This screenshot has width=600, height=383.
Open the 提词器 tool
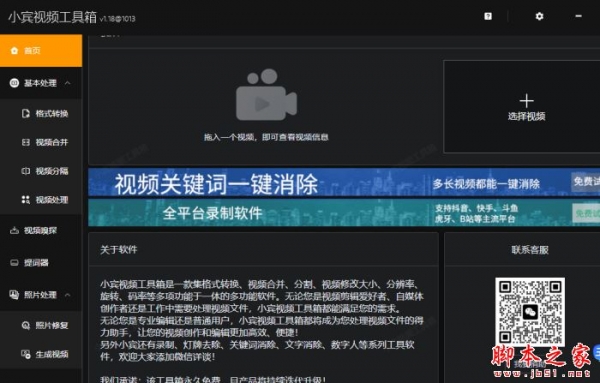click(41, 262)
